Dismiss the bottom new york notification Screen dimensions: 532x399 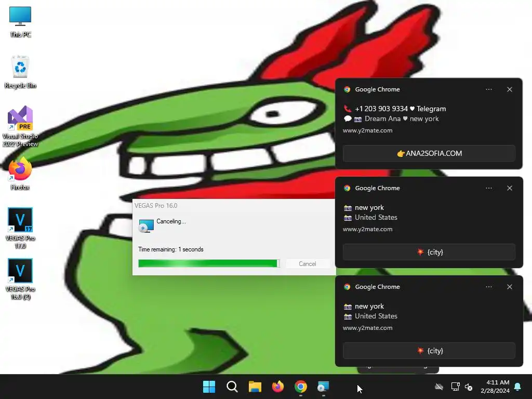(510, 287)
